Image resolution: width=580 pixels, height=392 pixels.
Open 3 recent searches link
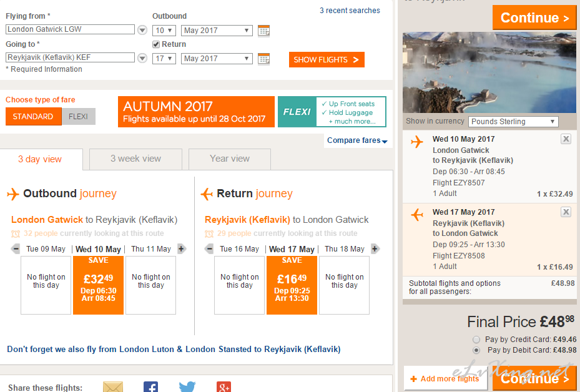click(x=350, y=11)
